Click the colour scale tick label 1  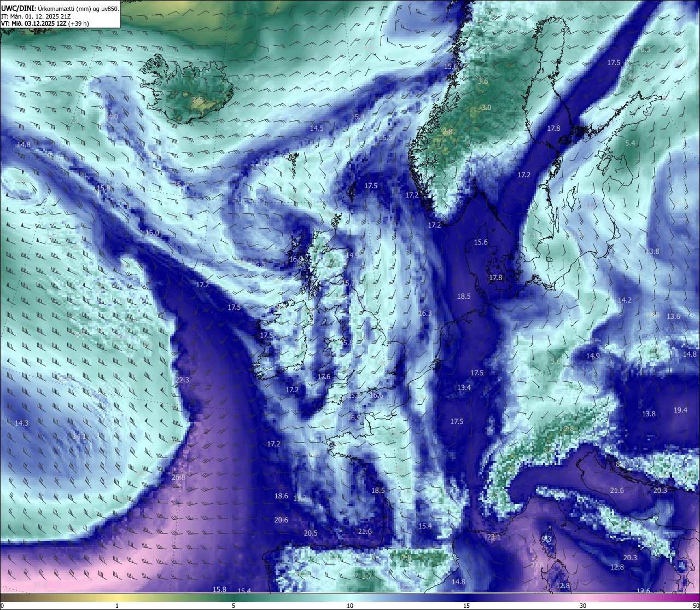point(117,605)
